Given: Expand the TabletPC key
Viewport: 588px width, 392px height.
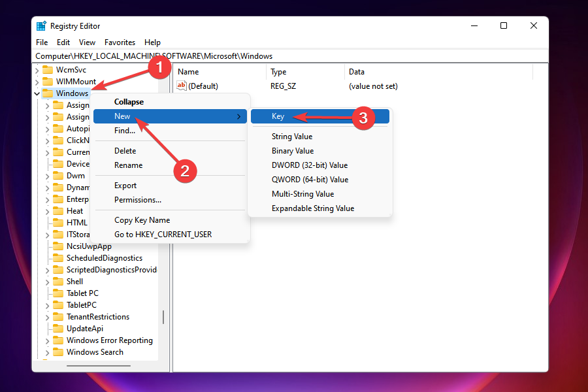Looking at the screenshot, I should (47, 305).
